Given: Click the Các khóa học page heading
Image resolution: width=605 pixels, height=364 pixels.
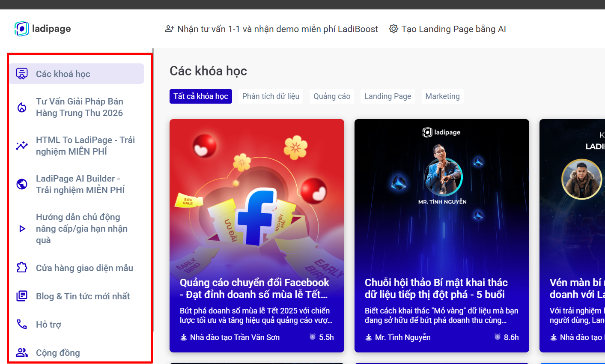Looking at the screenshot, I should tap(209, 71).
